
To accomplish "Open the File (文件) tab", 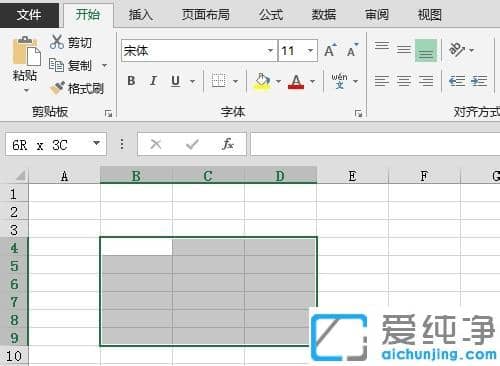I will [29, 14].
